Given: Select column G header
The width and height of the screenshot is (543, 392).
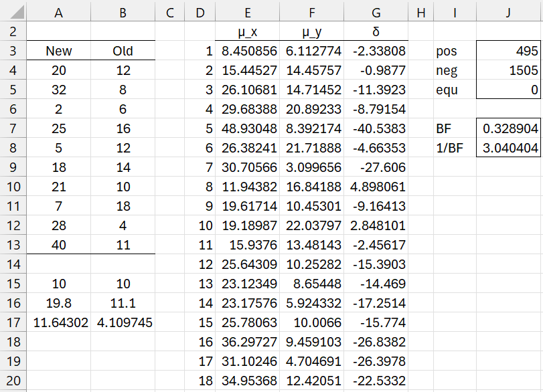Looking at the screenshot, I should click(x=376, y=13).
